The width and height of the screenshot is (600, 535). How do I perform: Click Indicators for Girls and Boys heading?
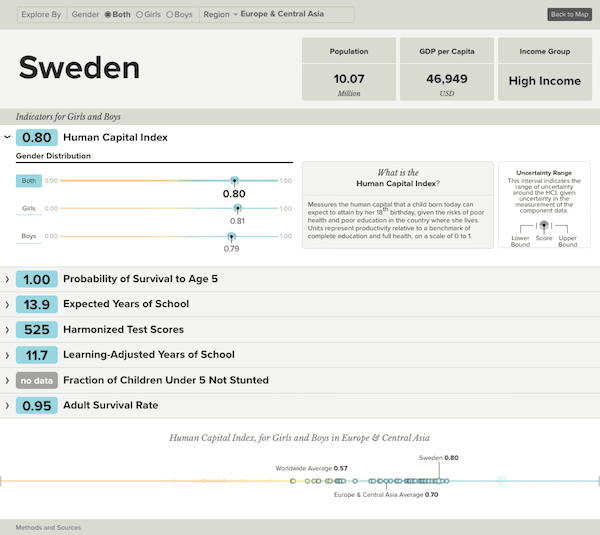pos(68,117)
